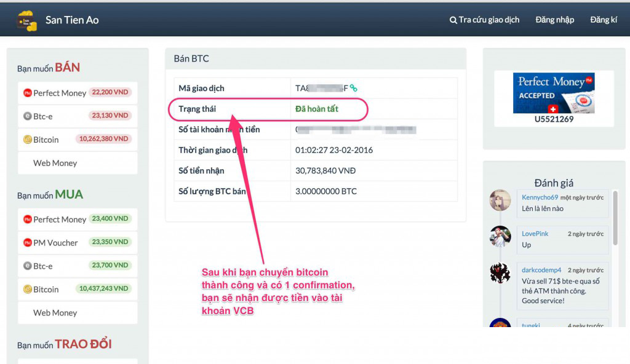Click the PM Voucher icon under MUA
Screen dimensions: 630x364
coord(27,243)
